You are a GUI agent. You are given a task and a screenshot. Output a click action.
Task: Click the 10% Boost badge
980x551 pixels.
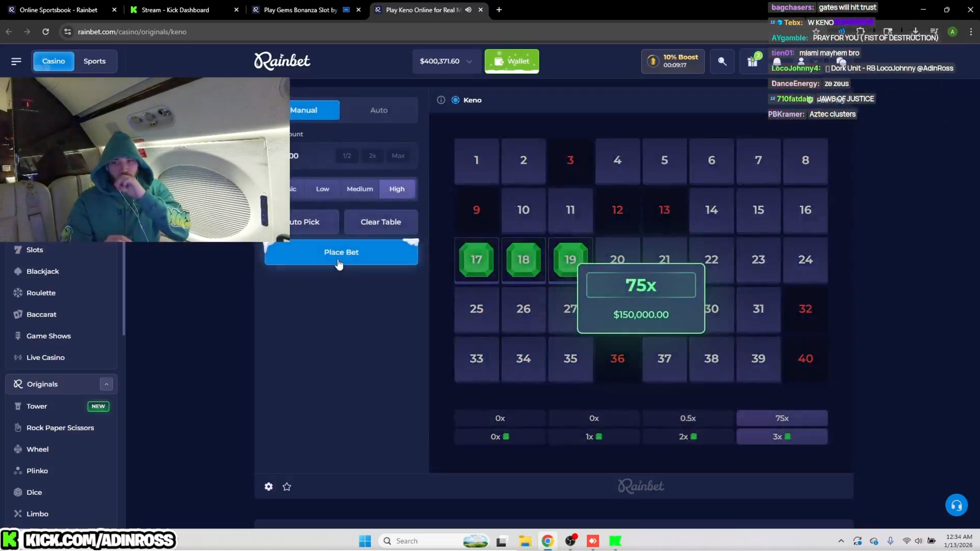pos(673,61)
